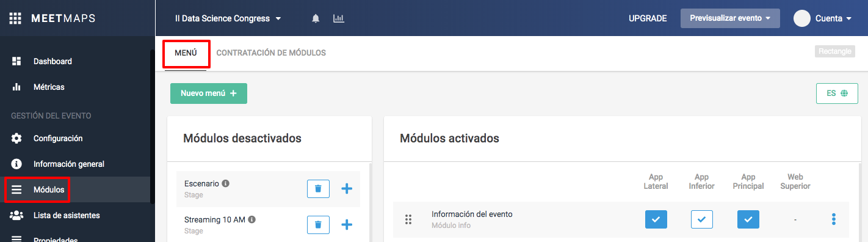
Task: Activate Escenario module with plus icon
Action: pyautogui.click(x=347, y=189)
